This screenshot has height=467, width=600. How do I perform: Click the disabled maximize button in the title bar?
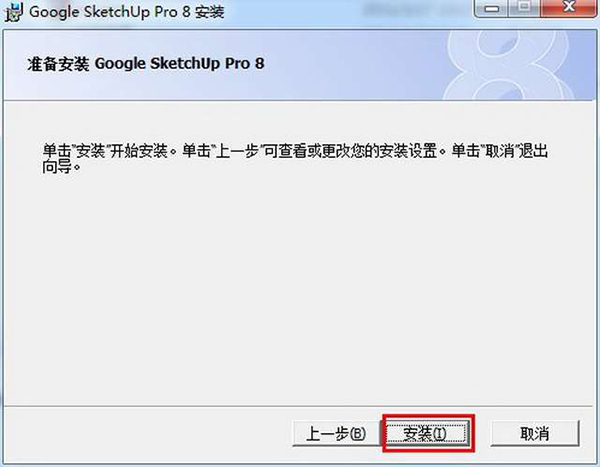[x=525, y=8]
